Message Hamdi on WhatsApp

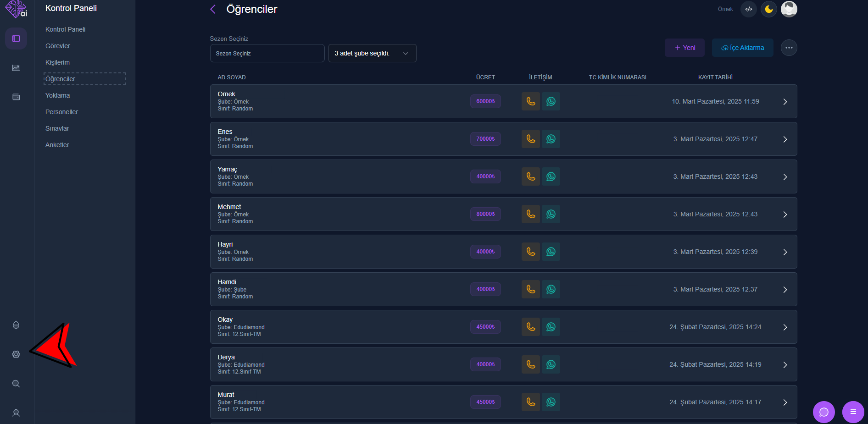pyautogui.click(x=551, y=289)
